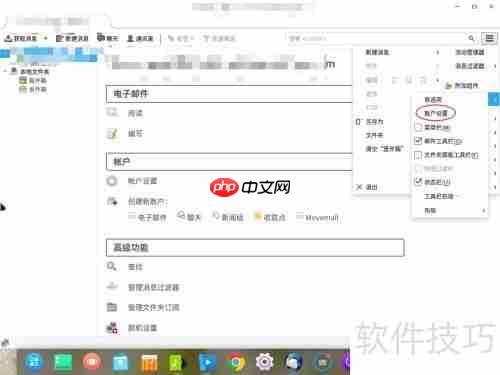Toggle the hamburger application menu button
The image size is (500, 375).
point(489,38)
